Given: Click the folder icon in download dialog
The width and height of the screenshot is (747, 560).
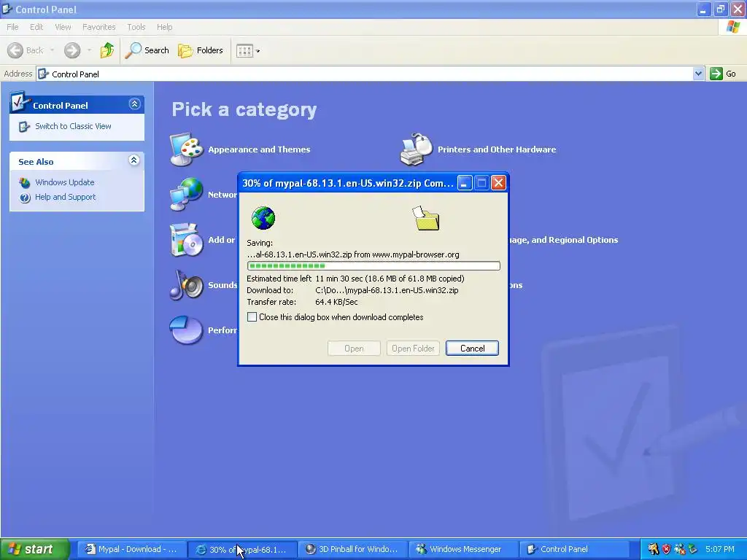Looking at the screenshot, I should point(426,218).
